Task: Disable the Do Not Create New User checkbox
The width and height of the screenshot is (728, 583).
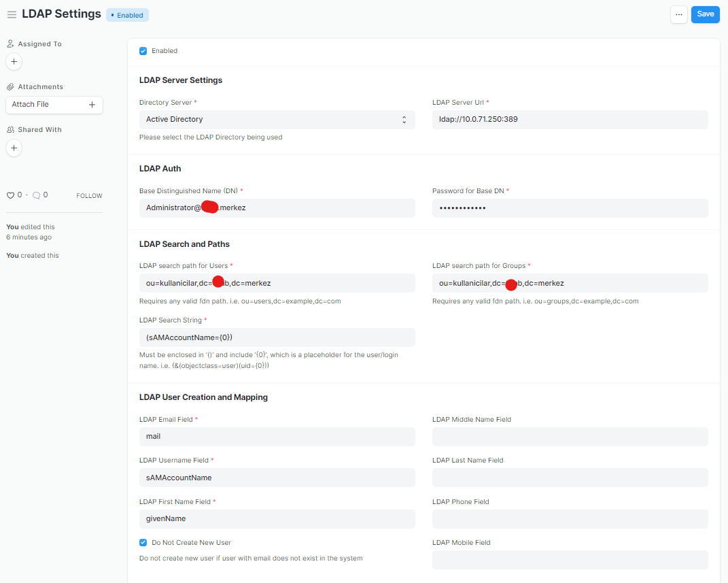Action: click(x=143, y=542)
